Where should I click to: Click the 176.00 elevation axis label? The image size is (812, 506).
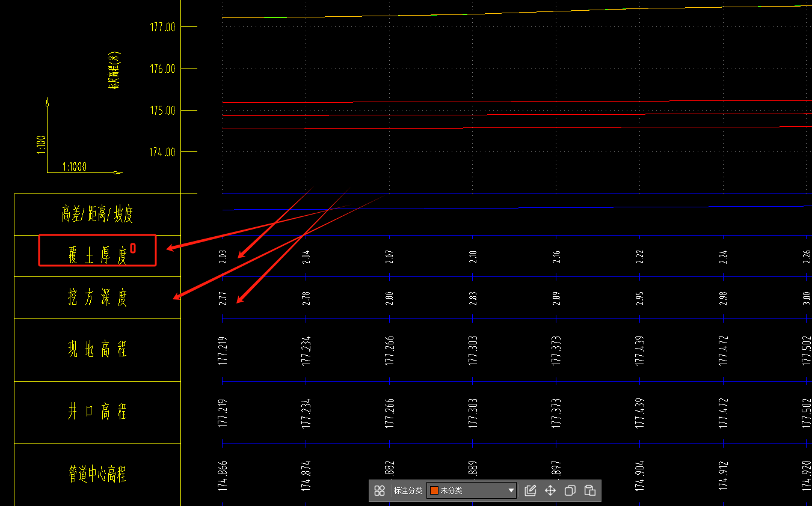[162, 69]
